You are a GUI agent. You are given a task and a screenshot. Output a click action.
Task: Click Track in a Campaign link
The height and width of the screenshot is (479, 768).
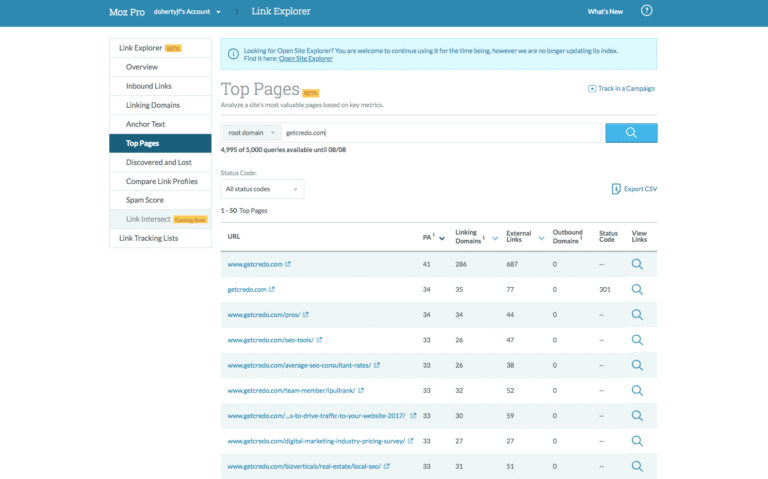click(x=626, y=89)
